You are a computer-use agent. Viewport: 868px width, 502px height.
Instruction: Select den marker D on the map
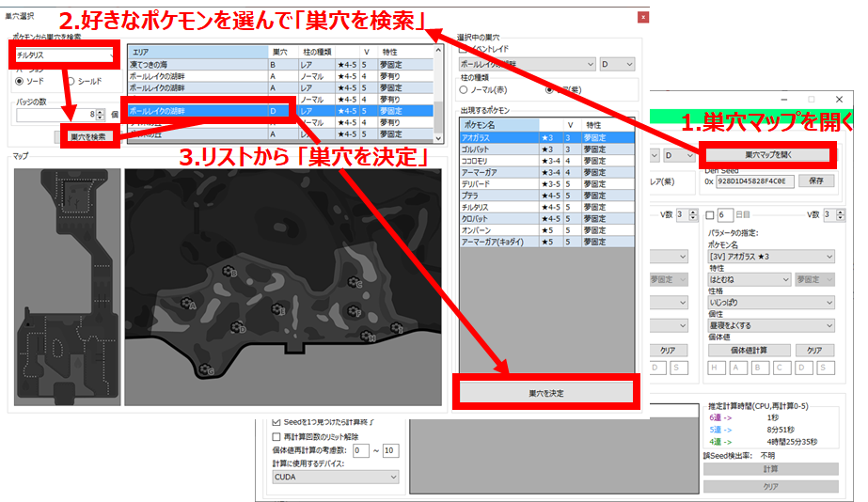tap(238, 327)
